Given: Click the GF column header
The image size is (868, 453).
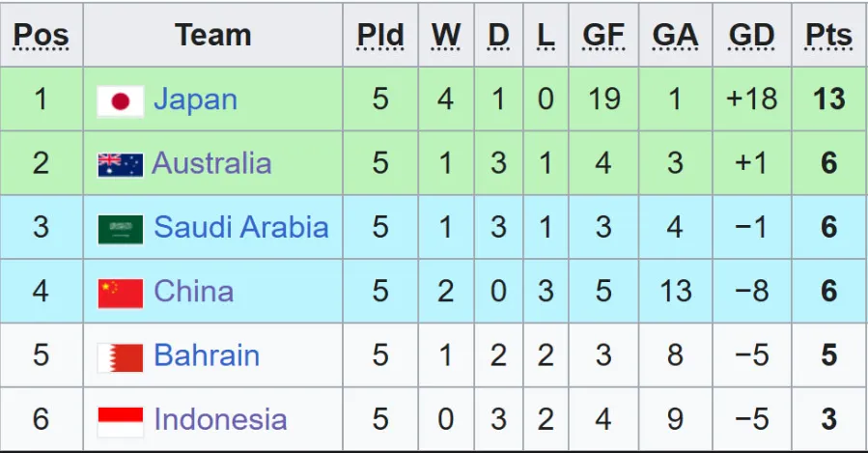Looking at the screenshot, I should (603, 36).
